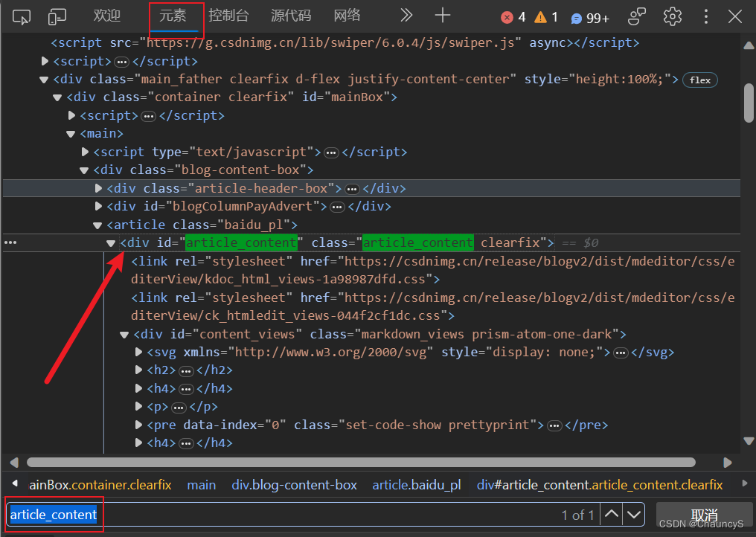The image size is (756, 537).
Task: Collapse the main_father div node
Action: [44, 80]
